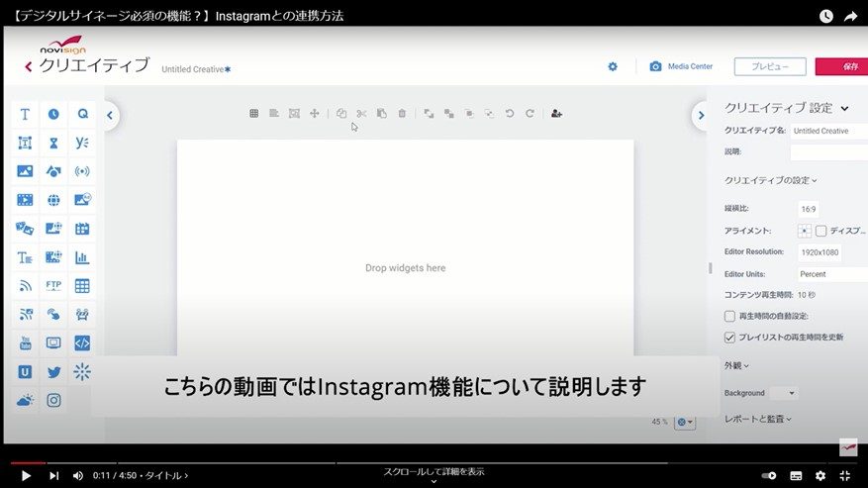
Task: Add the Table grid widget
Action: (x=82, y=286)
